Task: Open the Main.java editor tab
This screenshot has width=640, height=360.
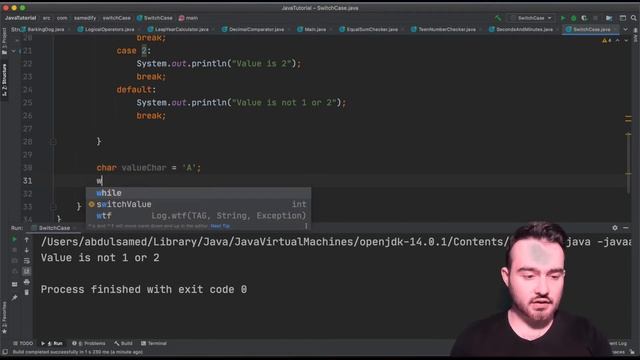Action: tap(312, 29)
